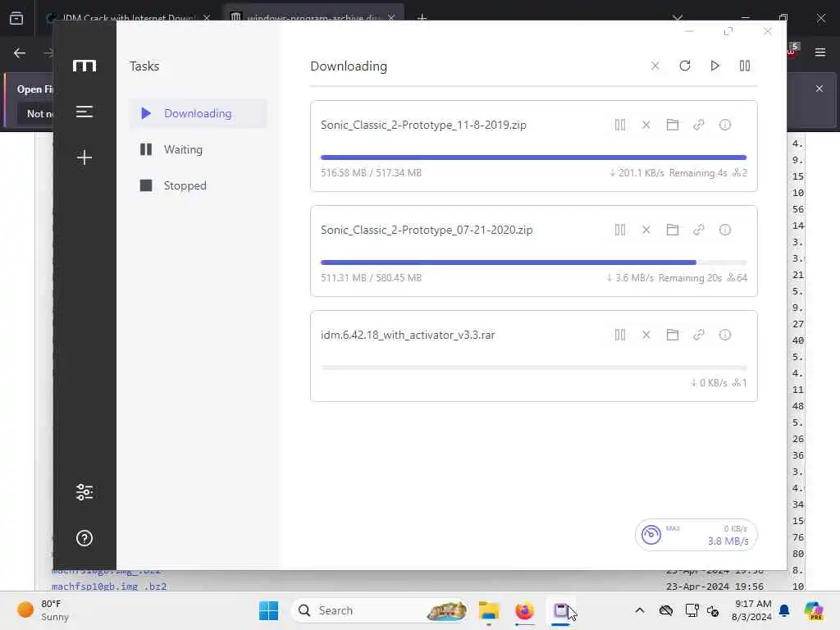Select Sonic_Classic_2-Prototype_07-21-2020.zip file name

coord(427,230)
